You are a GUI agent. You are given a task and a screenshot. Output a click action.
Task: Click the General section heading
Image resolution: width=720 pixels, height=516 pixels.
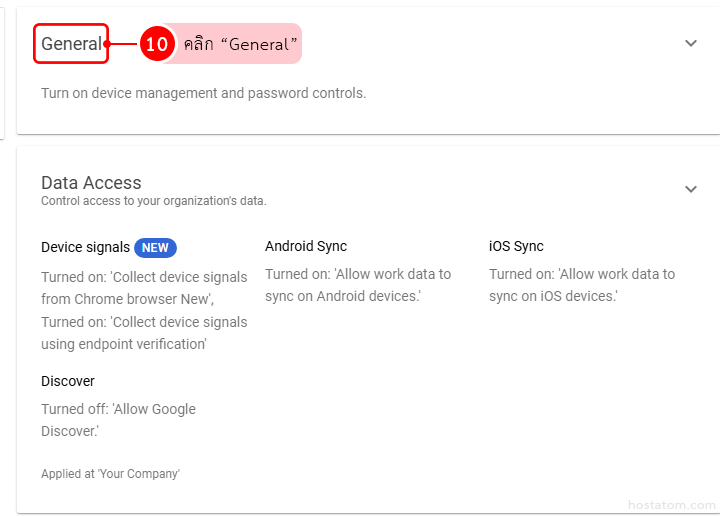[x=71, y=44]
